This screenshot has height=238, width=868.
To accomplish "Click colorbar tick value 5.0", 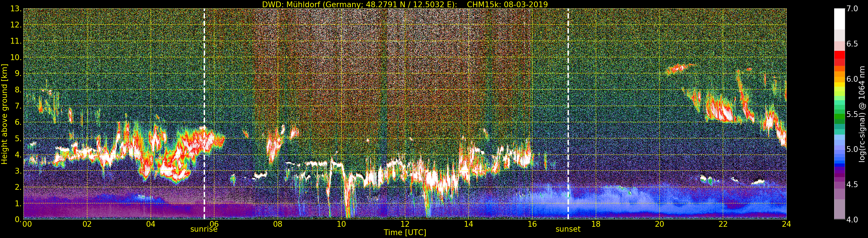I will point(852,149).
